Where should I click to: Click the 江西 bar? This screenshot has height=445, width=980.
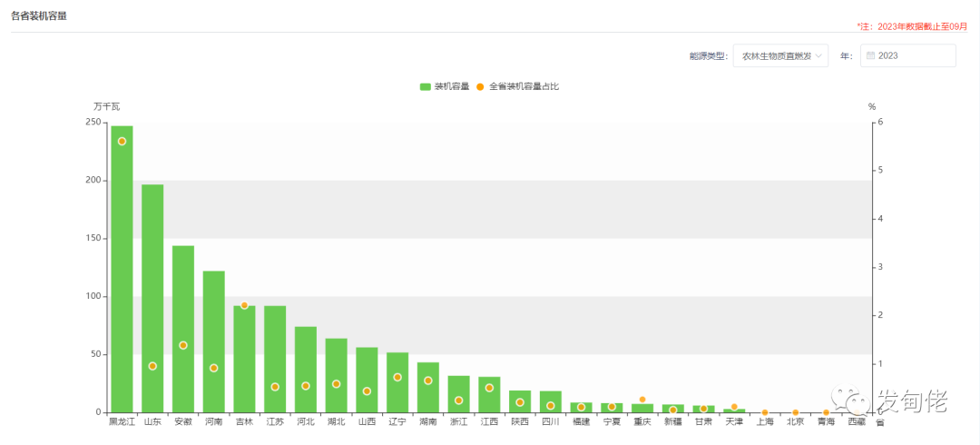click(x=489, y=395)
